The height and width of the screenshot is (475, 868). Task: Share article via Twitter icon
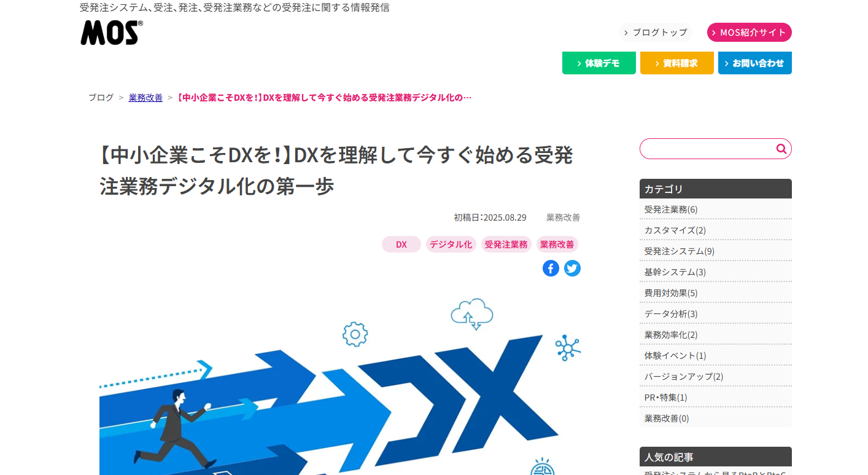572,269
